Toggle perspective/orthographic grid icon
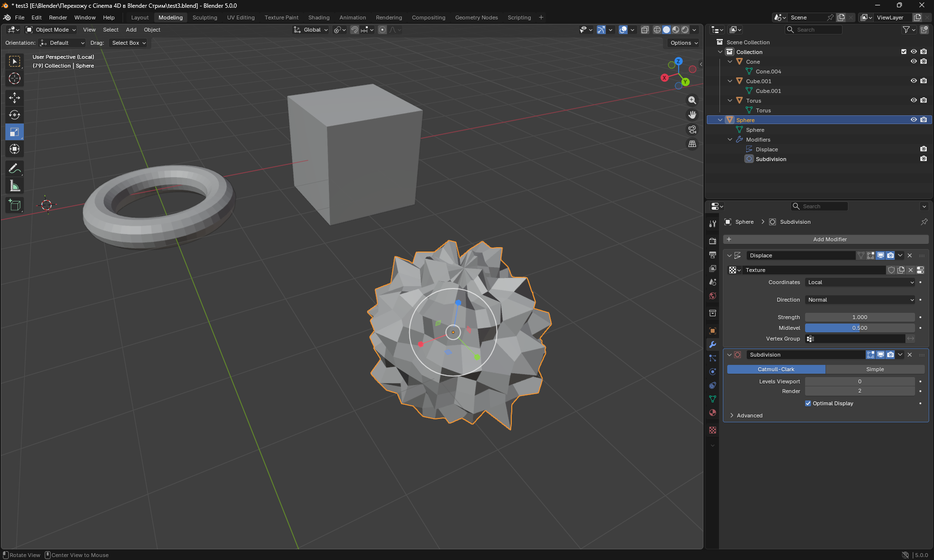Screen dimensions: 934x560 pyautogui.click(x=692, y=144)
